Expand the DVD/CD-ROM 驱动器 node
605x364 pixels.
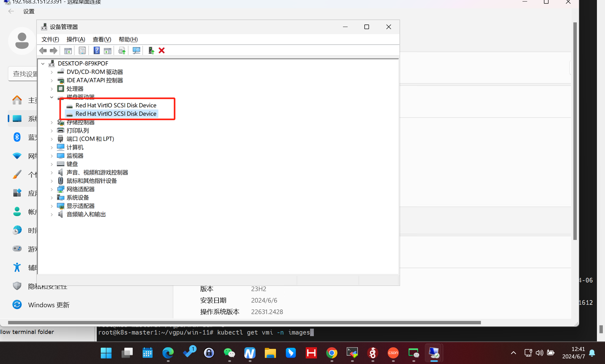coord(52,72)
